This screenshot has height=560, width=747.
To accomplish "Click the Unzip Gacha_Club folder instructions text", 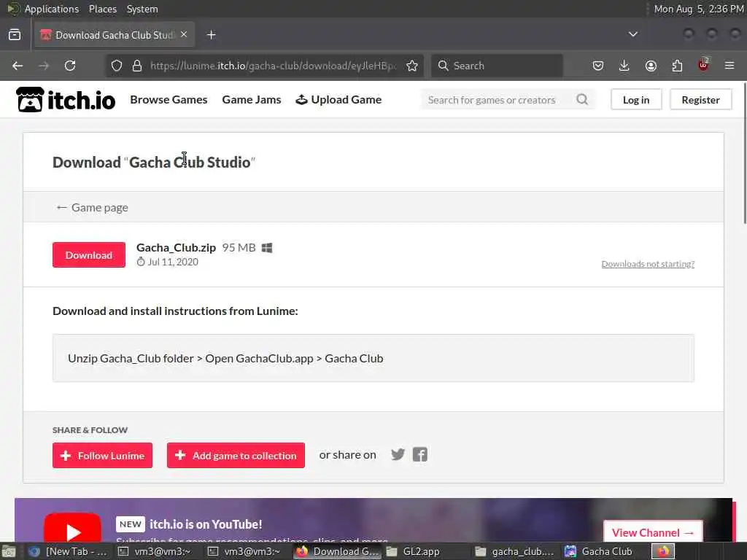I will (225, 358).
